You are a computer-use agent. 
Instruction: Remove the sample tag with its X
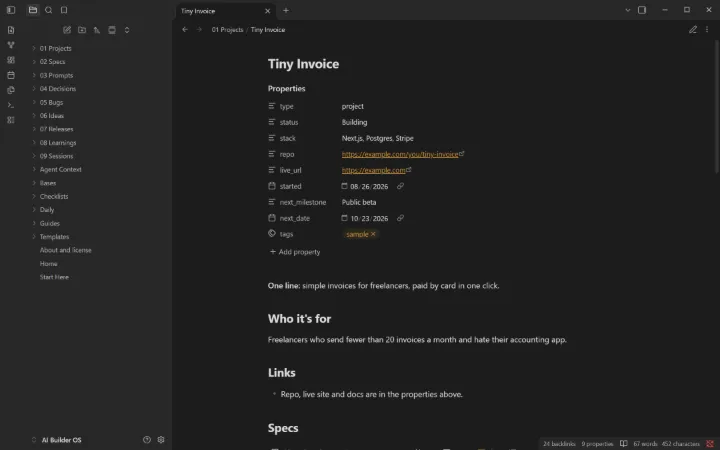pyautogui.click(x=373, y=234)
